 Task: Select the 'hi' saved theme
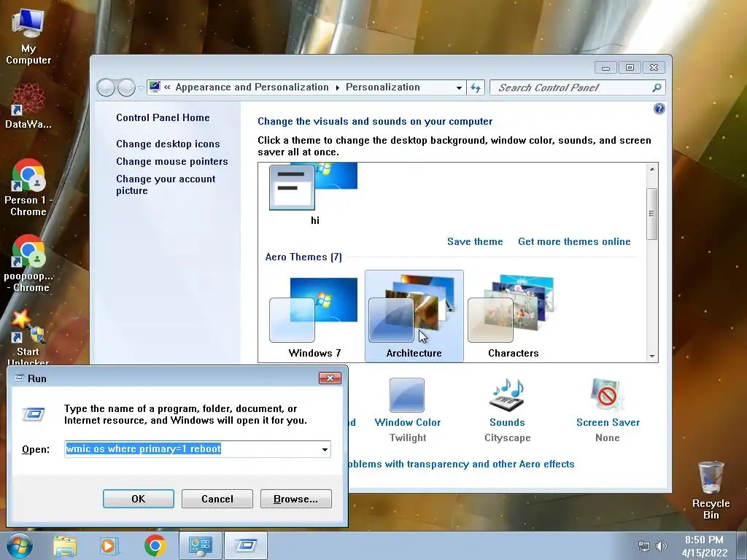tap(314, 194)
